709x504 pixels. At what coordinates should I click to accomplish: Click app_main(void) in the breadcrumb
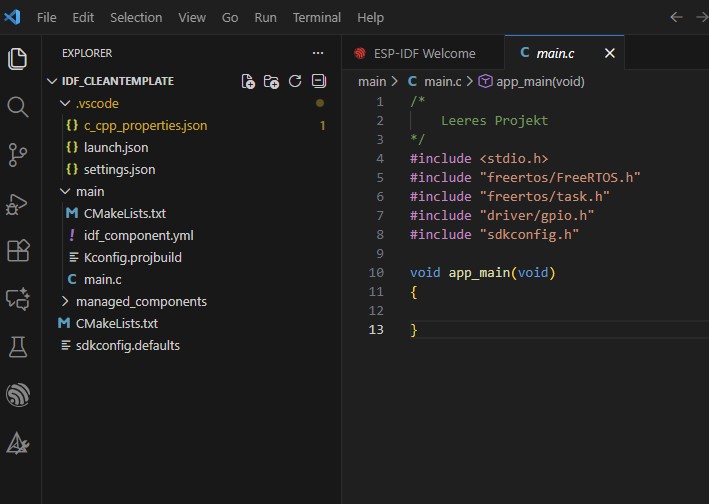[x=539, y=81]
